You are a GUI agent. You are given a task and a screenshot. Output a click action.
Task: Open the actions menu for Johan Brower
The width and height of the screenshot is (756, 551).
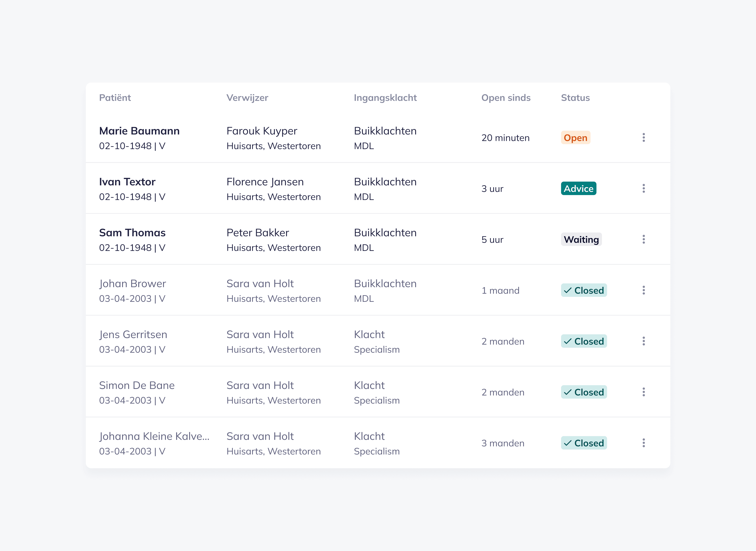(x=643, y=290)
